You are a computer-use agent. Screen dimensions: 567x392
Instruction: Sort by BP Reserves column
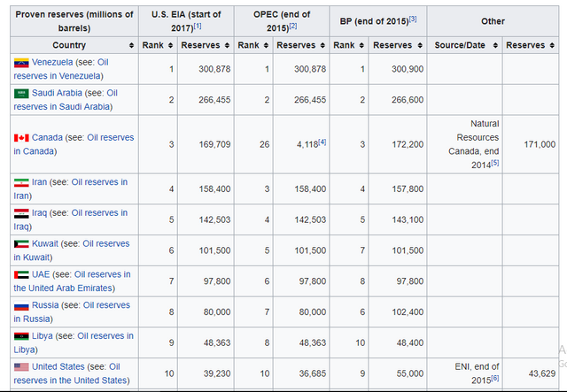pos(420,45)
